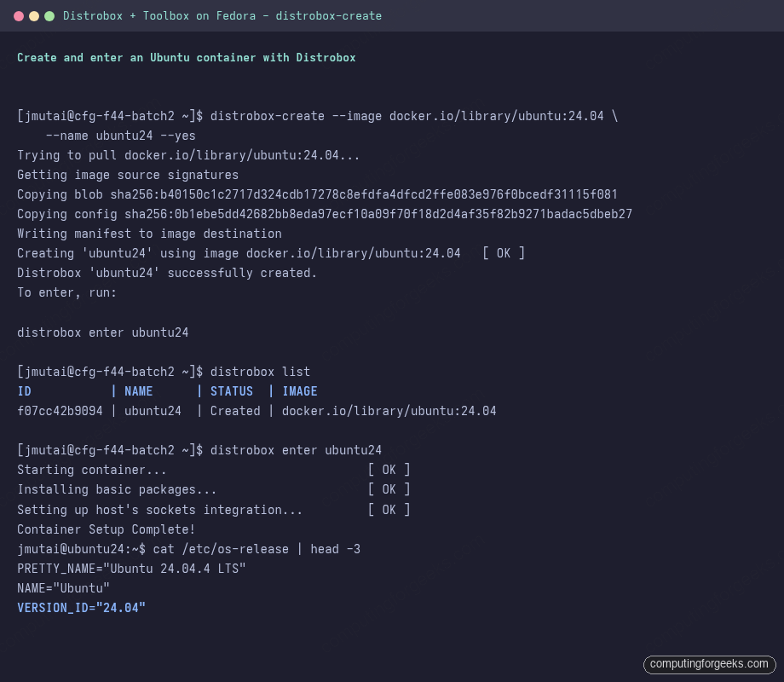Click "Setting up host's sockets integration..."
Image resolution: width=784 pixels, height=682 pixels.
[159, 510]
